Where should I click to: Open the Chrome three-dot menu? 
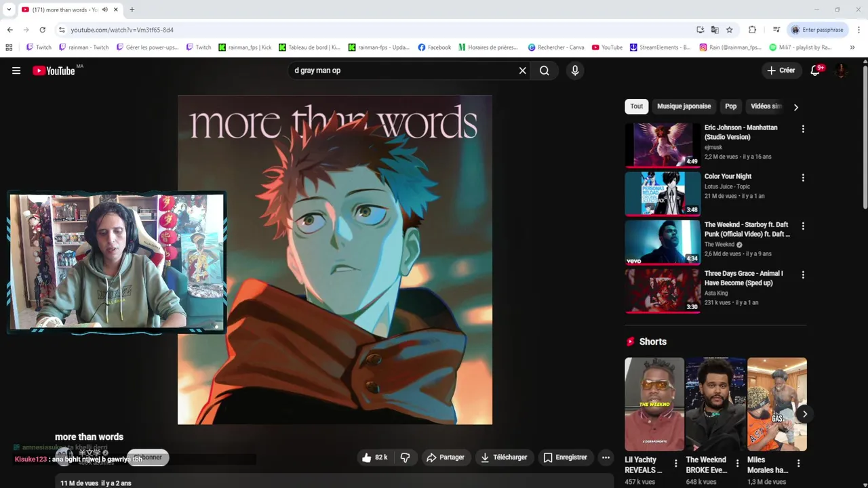pyautogui.click(x=859, y=30)
